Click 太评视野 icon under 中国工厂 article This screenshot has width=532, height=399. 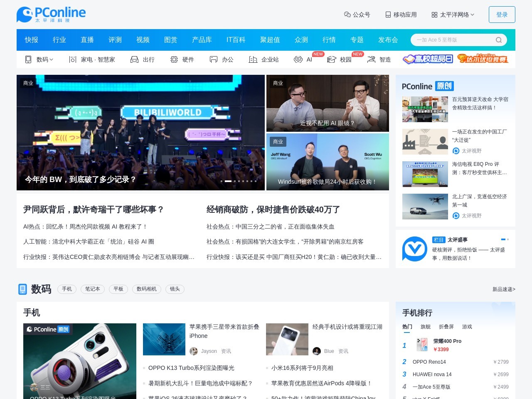pos(456,151)
